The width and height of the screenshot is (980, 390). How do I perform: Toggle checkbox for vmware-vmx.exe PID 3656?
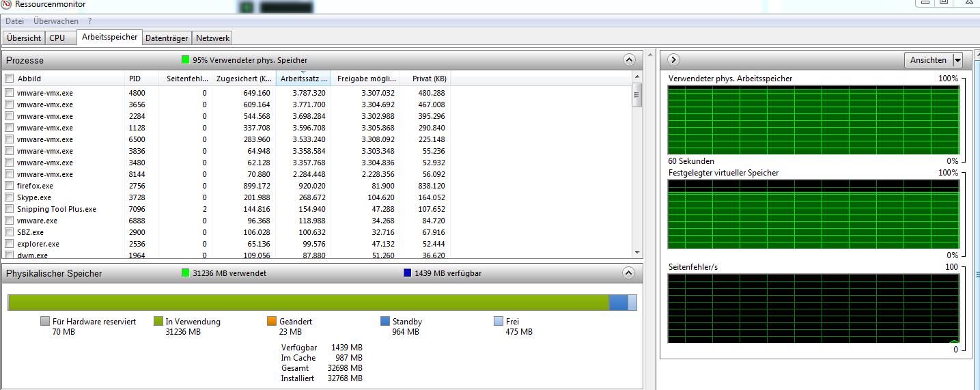tap(9, 105)
